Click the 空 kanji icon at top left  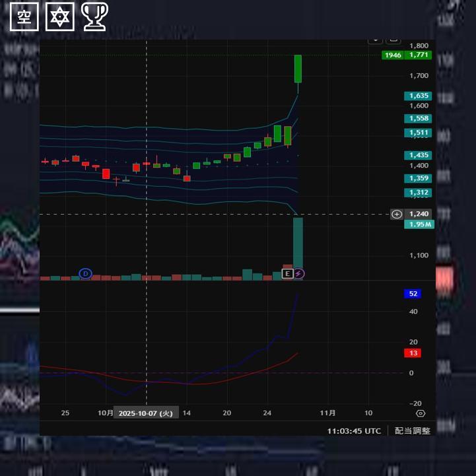click(24, 17)
